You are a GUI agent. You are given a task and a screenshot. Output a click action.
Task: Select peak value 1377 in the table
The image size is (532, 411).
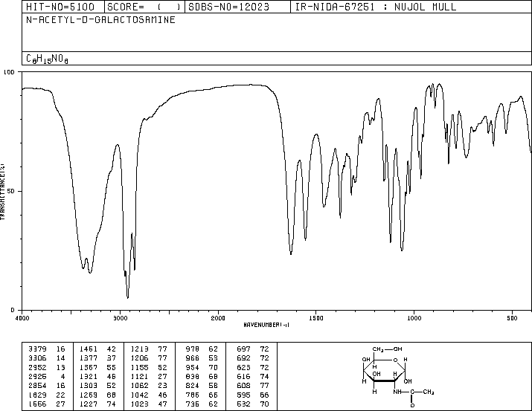[x=89, y=358]
